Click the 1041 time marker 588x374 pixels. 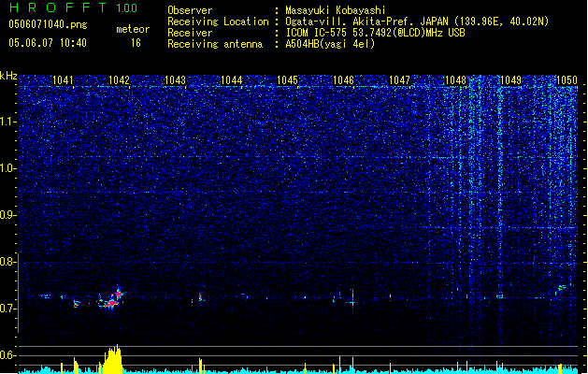pos(63,80)
